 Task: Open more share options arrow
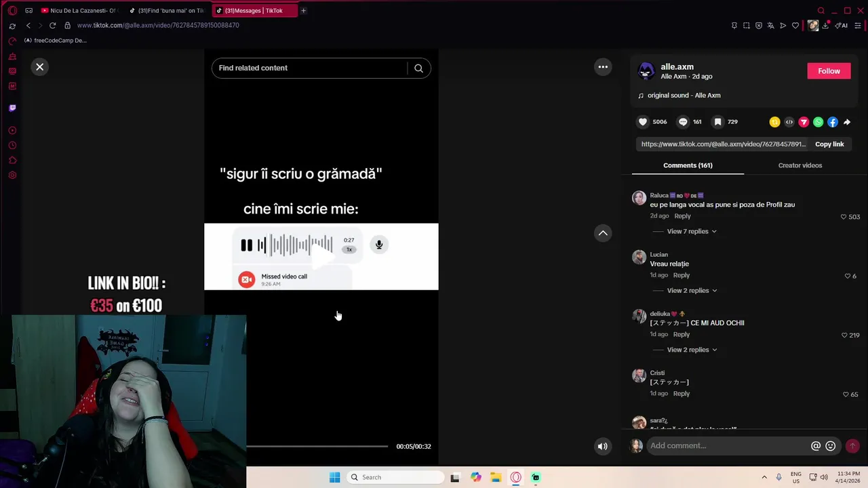click(x=847, y=122)
